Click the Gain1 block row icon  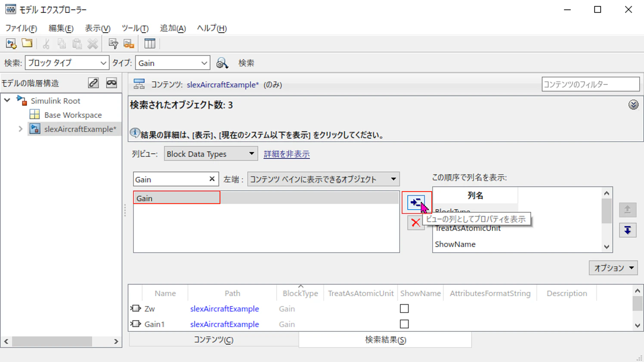[x=136, y=324]
